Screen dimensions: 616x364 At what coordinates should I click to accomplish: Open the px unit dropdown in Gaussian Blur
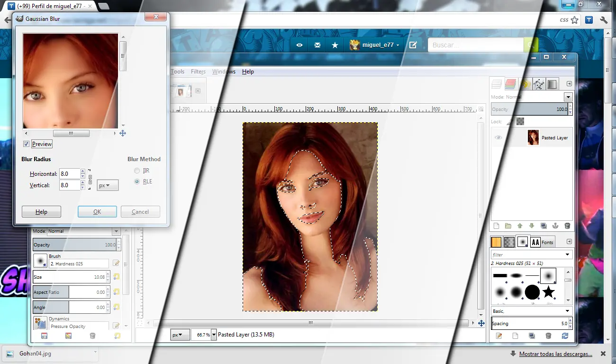(108, 185)
